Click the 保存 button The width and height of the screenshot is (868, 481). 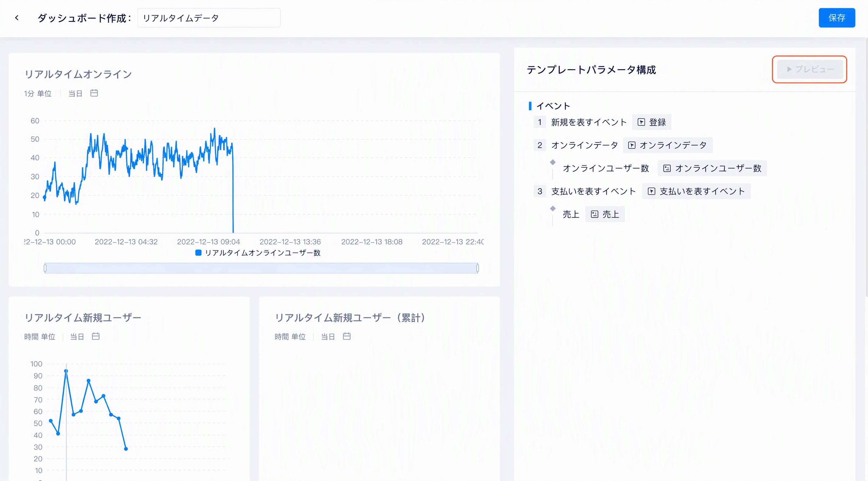click(x=837, y=18)
